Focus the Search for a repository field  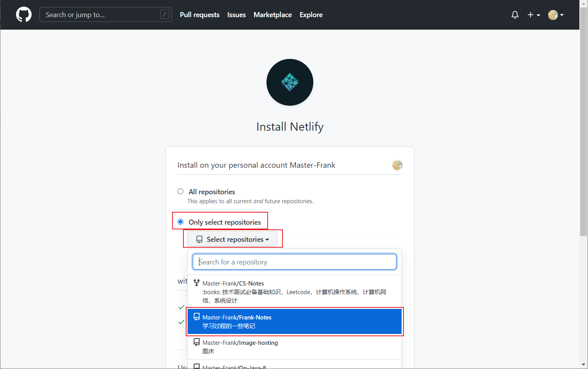pyautogui.click(x=295, y=262)
